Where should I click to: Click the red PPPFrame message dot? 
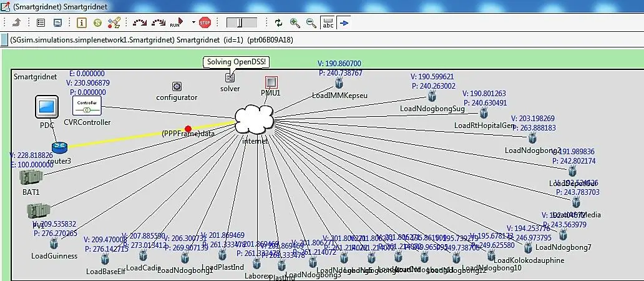(x=188, y=129)
